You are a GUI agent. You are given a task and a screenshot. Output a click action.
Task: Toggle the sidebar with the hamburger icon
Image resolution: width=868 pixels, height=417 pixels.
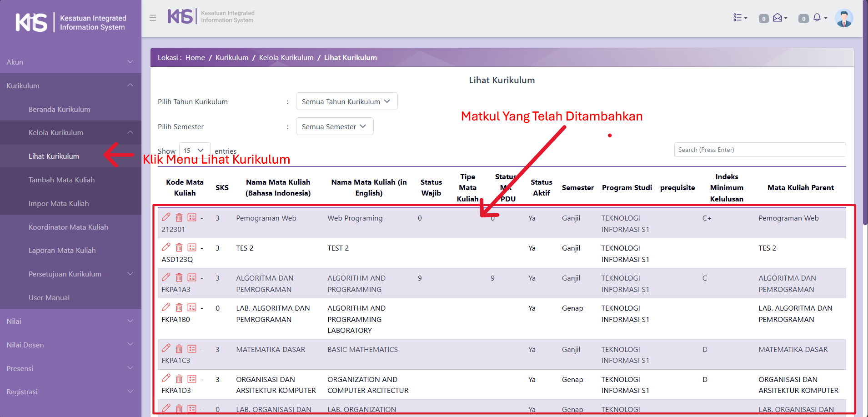[x=153, y=18]
